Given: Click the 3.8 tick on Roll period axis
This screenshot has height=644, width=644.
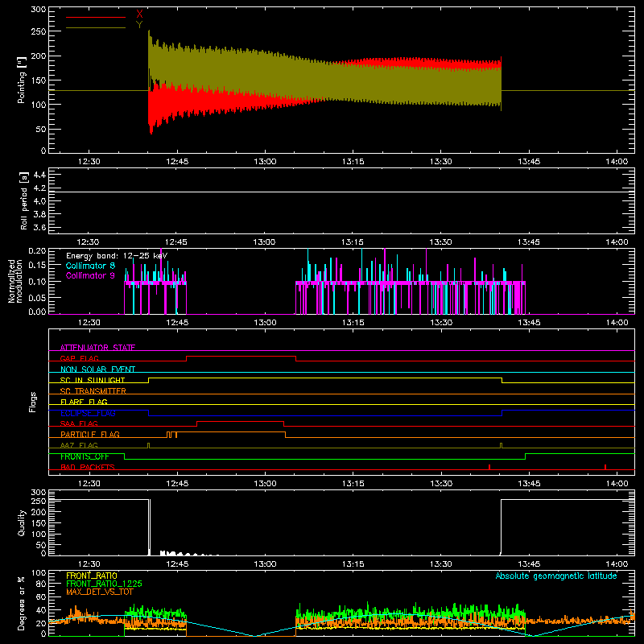Looking at the screenshot, I should (39, 214).
